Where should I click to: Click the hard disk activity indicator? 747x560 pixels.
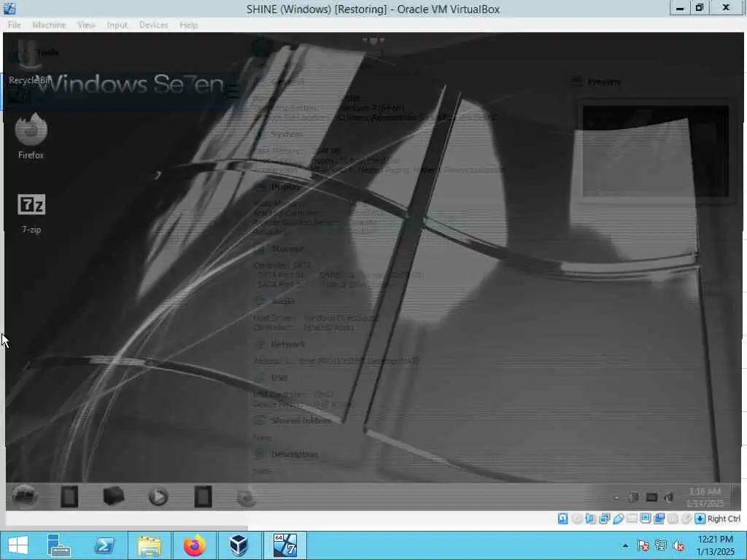(562, 518)
